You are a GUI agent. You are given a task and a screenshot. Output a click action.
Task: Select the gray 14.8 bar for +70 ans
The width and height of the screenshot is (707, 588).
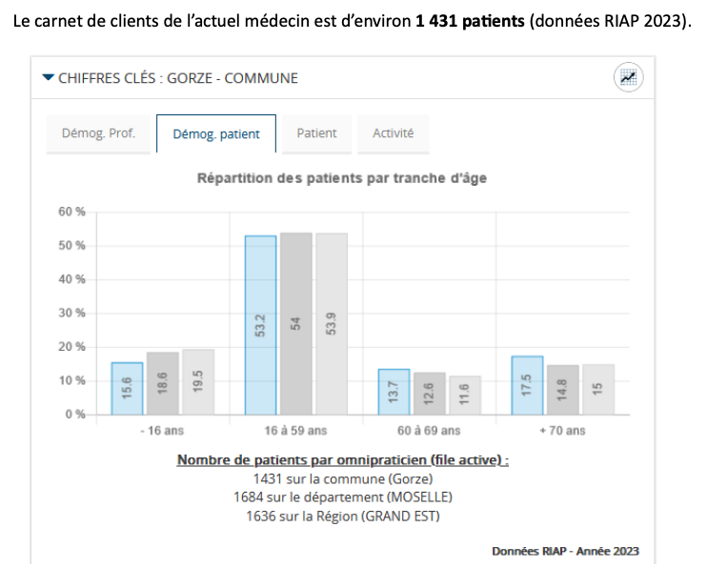tap(563, 390)
